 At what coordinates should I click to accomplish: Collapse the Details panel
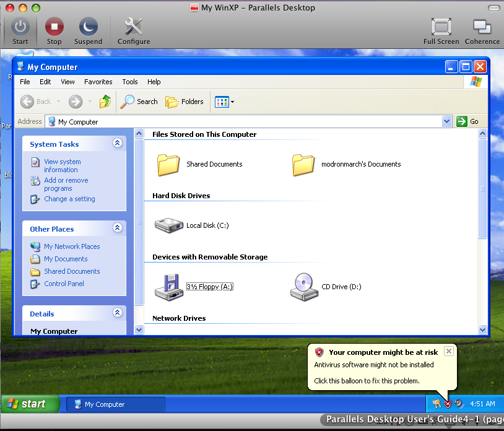pos(117,312)
